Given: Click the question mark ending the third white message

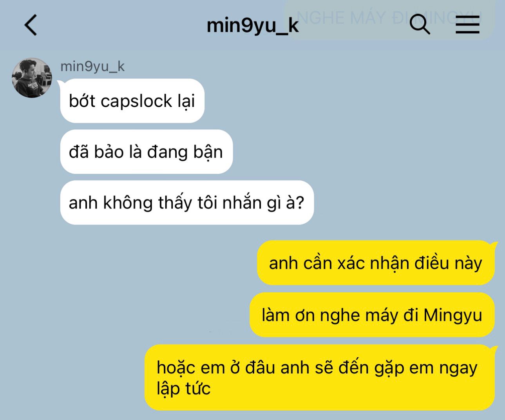Looking at the screenshot, I should 300,203.
